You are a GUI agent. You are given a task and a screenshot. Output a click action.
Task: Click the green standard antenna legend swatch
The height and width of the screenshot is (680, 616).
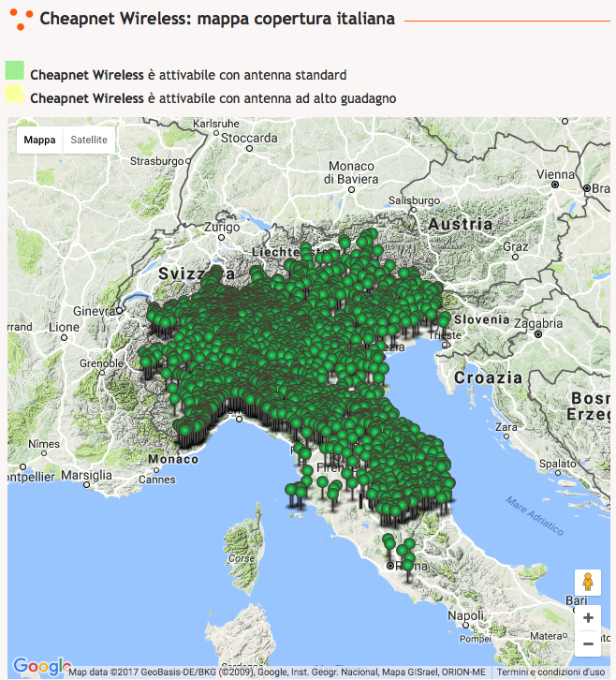[14, 70]
